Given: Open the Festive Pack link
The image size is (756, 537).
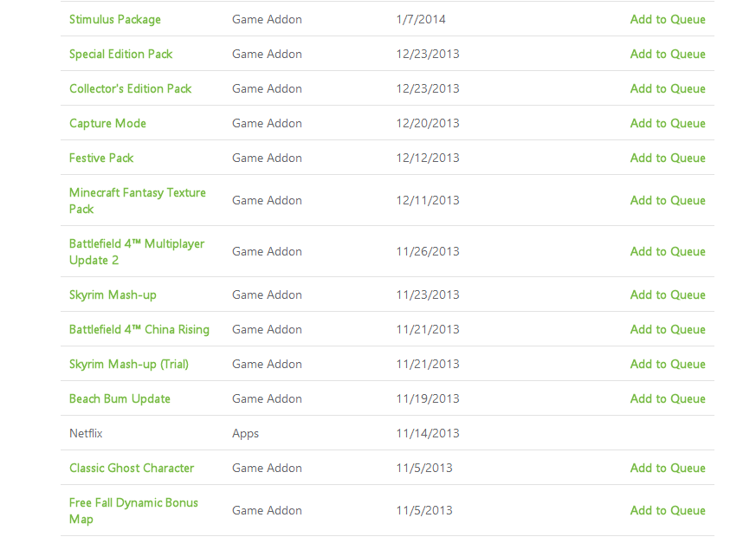Looking at the screenshot, I should pyautogui.click(x=101, y=159).
